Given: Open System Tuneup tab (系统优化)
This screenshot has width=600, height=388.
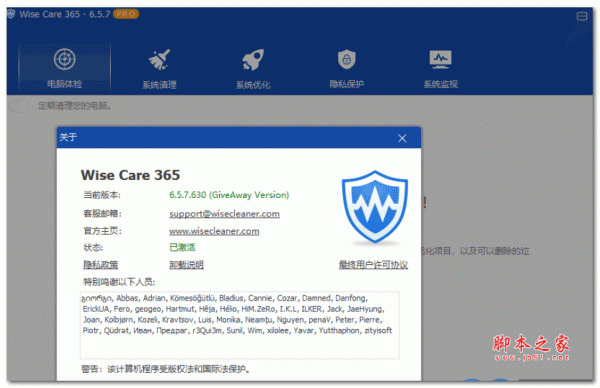Looking at the screenshot, I should point(253,68).
